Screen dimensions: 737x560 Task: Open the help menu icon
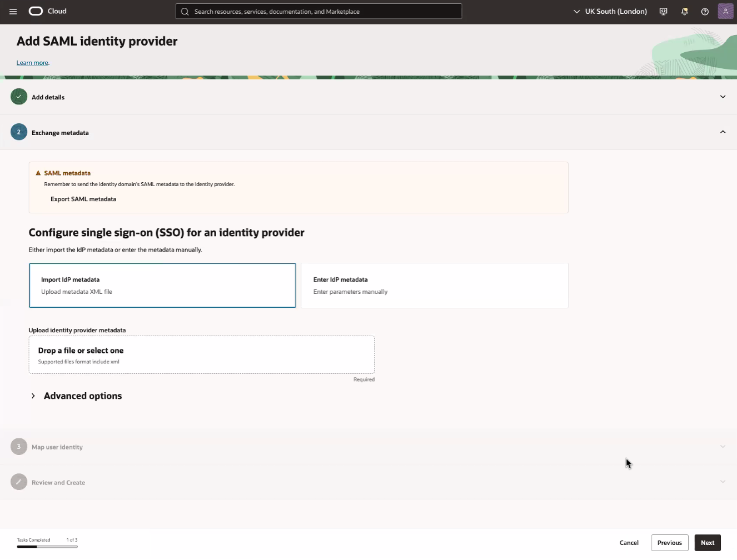pyautogui.click(x=705, y=11)
